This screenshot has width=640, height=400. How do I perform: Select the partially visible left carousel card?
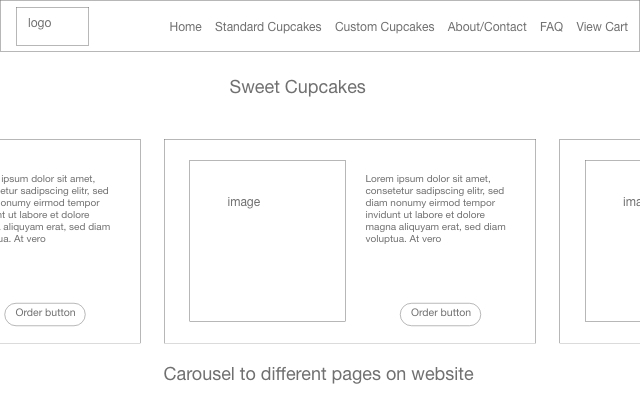click(x=70, y=241)
